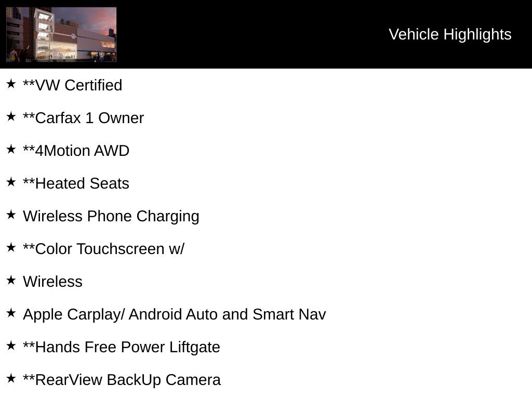Select the Apple Carplay/ Android Auto text line
Screen dimensions: 532x399
coord(175,314)
